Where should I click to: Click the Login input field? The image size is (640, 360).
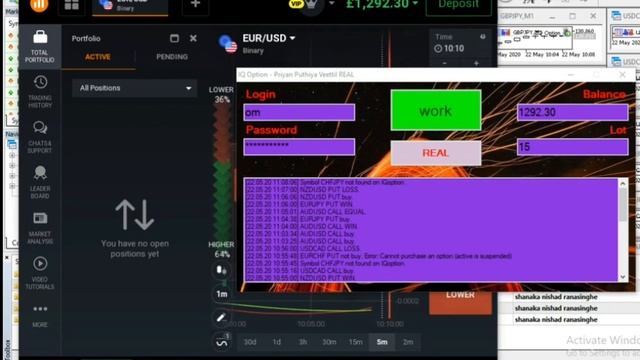[x=299, y=112]
